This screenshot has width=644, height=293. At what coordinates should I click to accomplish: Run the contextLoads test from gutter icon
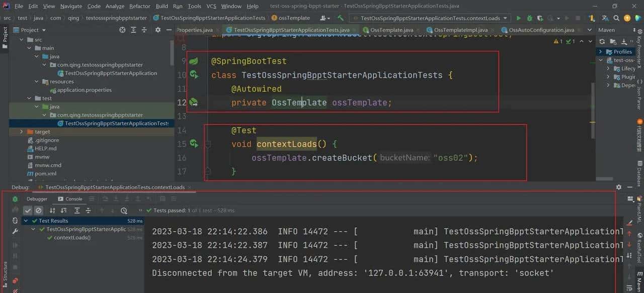(194, 144)
